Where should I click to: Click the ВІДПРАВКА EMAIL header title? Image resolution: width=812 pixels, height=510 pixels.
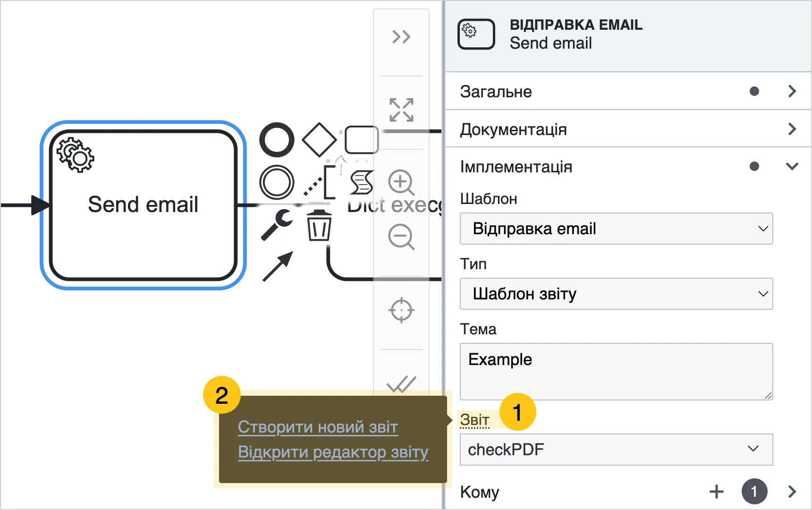tap(576, 25)
